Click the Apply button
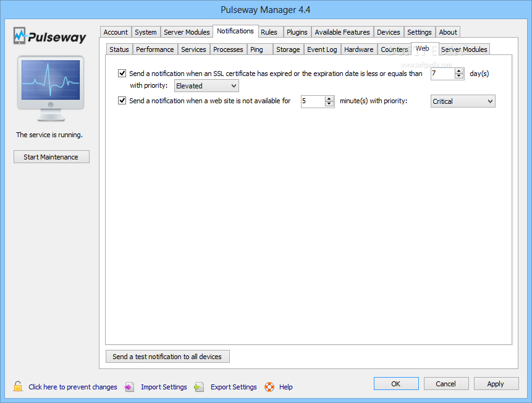Image resolution: width=532 pixels, height=403 pixels. coord(496,384)
